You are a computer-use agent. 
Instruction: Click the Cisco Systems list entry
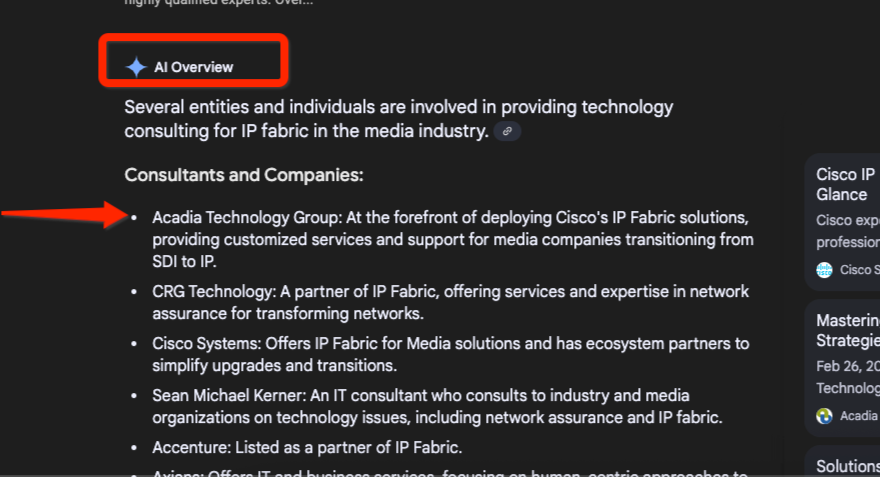tap(450, 354)
